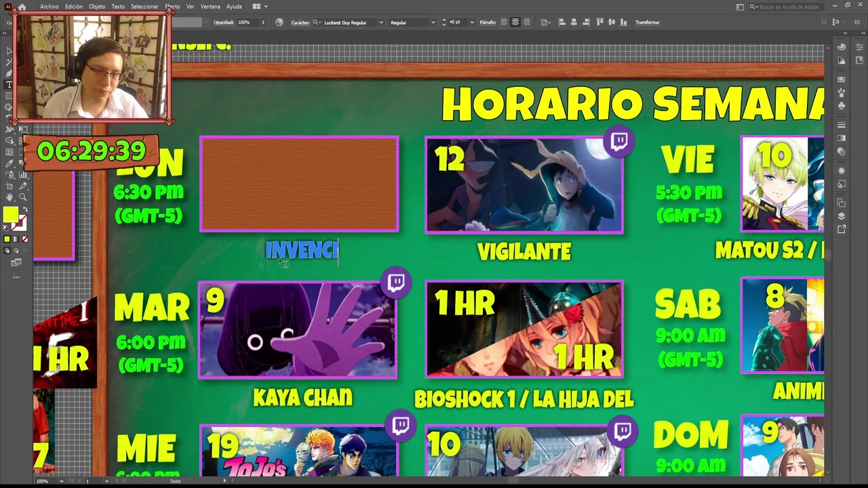Open the Texto menu
This screenshot has width=868, height=488.
pyautogui.click(x=118, y=7)
